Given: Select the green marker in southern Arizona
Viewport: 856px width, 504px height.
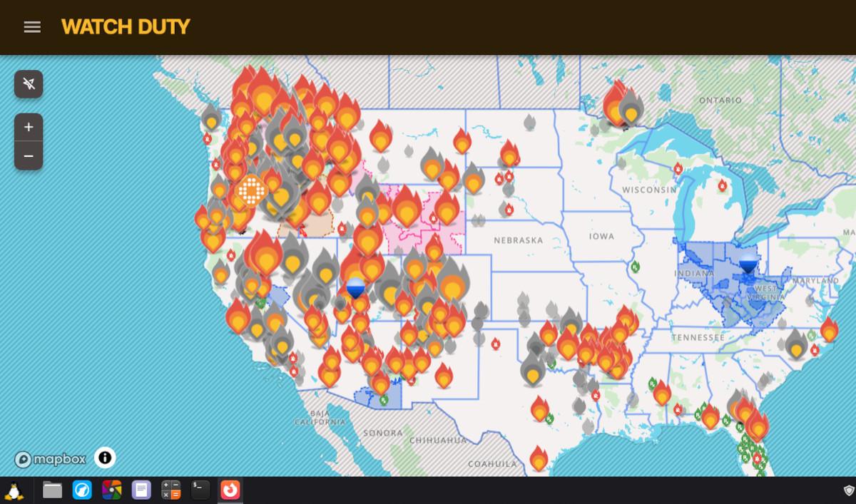Looking at the screenshot, I should pyautogui.click(x=384, y=400).
